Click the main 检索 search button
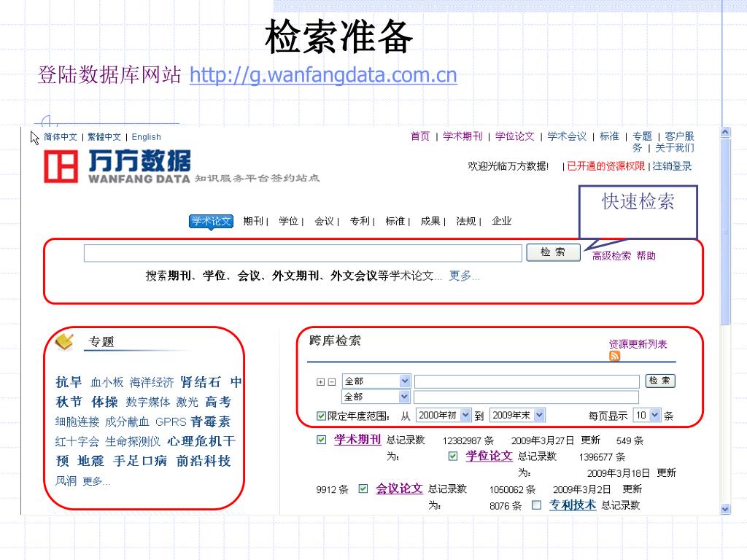Viewport: 747px width, 560px height. (x=553, y=252)
